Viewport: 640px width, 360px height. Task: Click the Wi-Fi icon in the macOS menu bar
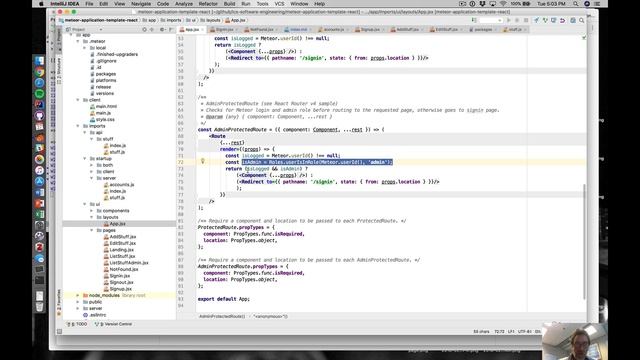[x=503, y=4]
